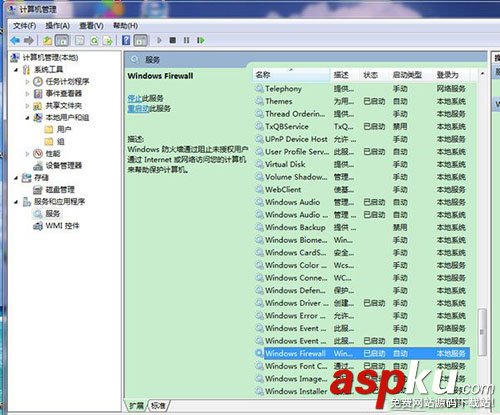This screenshot has width=500, height=415.
Task: Click the 停止 this service link
Action: (135, 98)
